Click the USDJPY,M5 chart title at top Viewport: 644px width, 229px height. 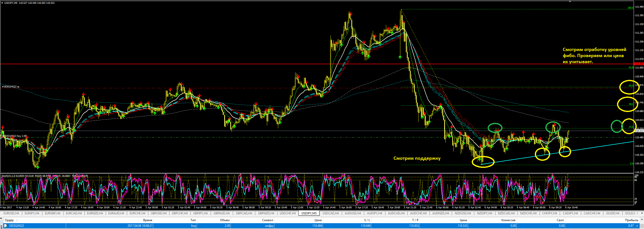[11, 3]
